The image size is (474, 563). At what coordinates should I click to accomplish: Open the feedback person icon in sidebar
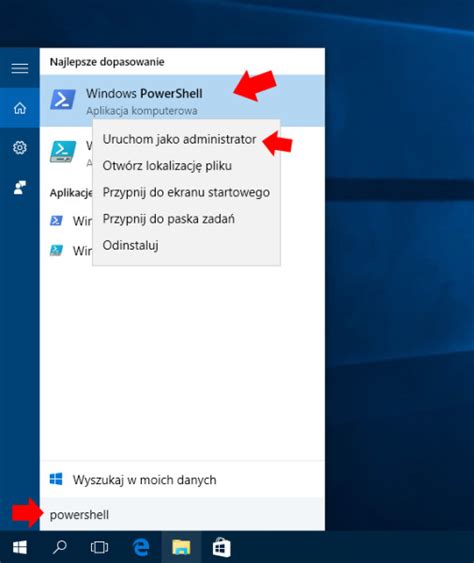click(20, 187)
